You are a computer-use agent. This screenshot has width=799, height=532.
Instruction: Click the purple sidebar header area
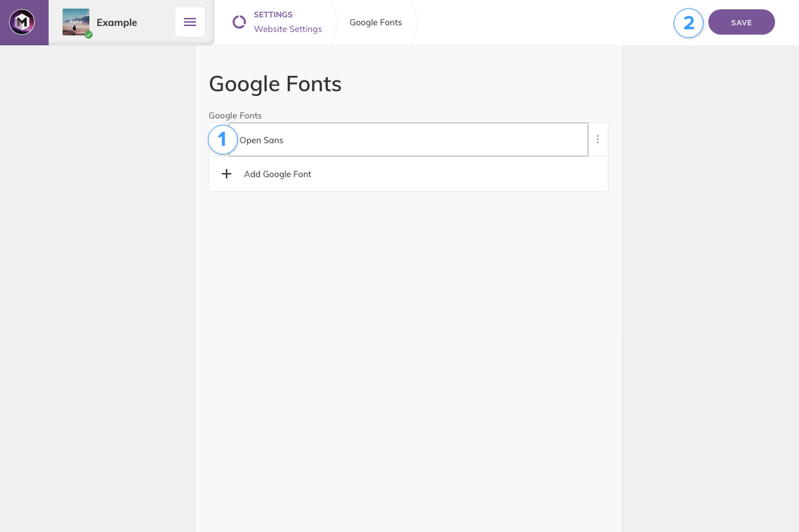click(x=24, y=22)
